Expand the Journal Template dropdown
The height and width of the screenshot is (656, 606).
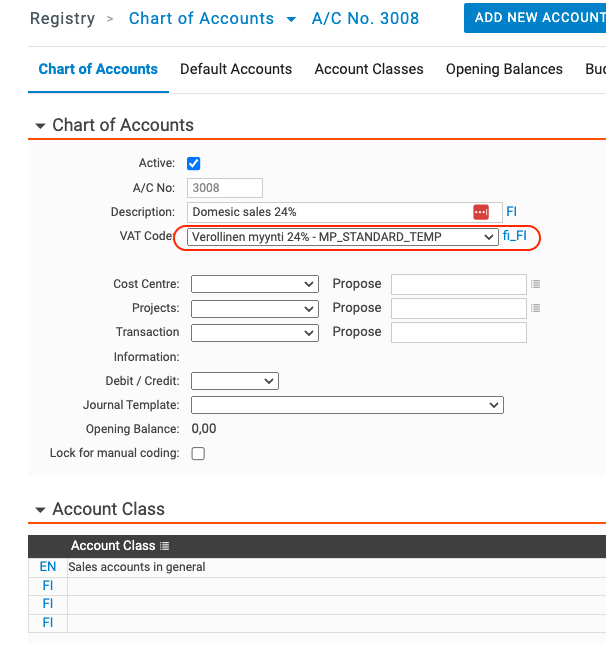[x=347, y=405]
